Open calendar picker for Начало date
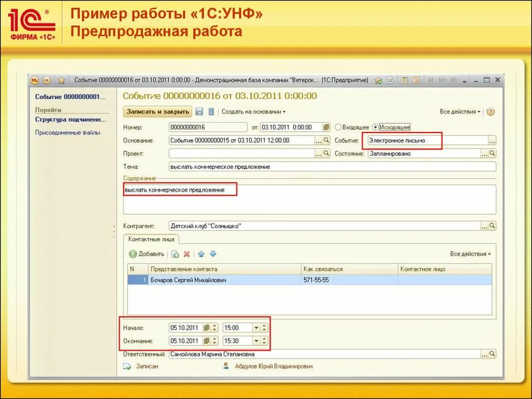Image resolution: width=532 pixels, height=399 pixels. 206,328
